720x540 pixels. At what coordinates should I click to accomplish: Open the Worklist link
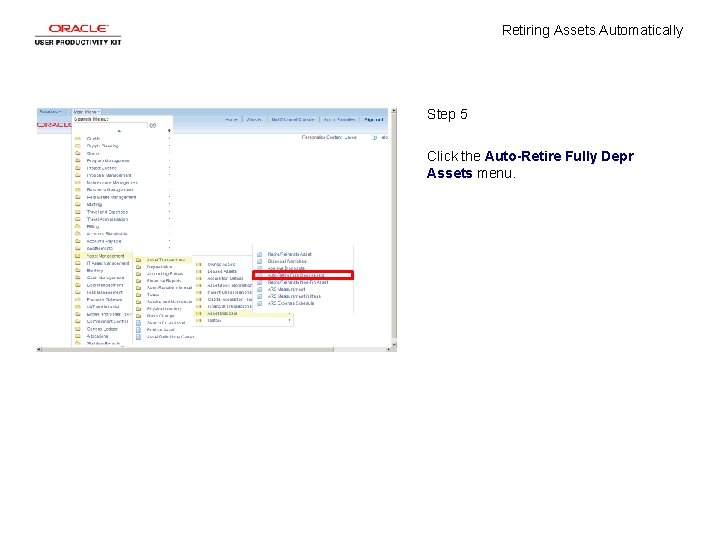coord(254,120)
